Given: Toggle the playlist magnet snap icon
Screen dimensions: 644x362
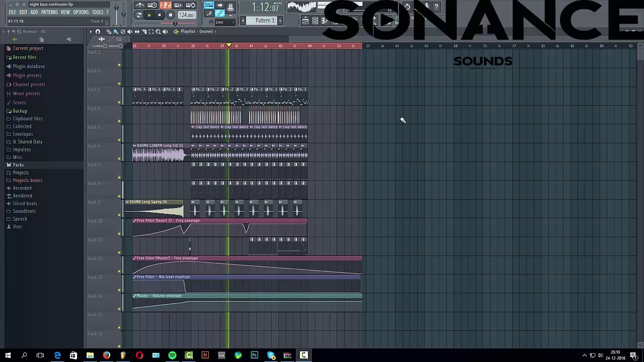Looking at the screenshot, I should pyautogui.click(x=98, y=31).
